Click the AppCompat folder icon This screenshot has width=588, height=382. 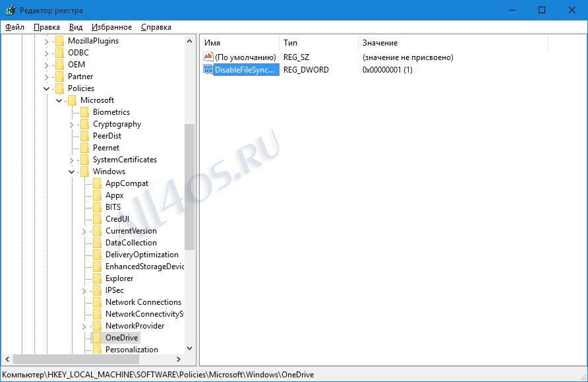pos(97,183)
